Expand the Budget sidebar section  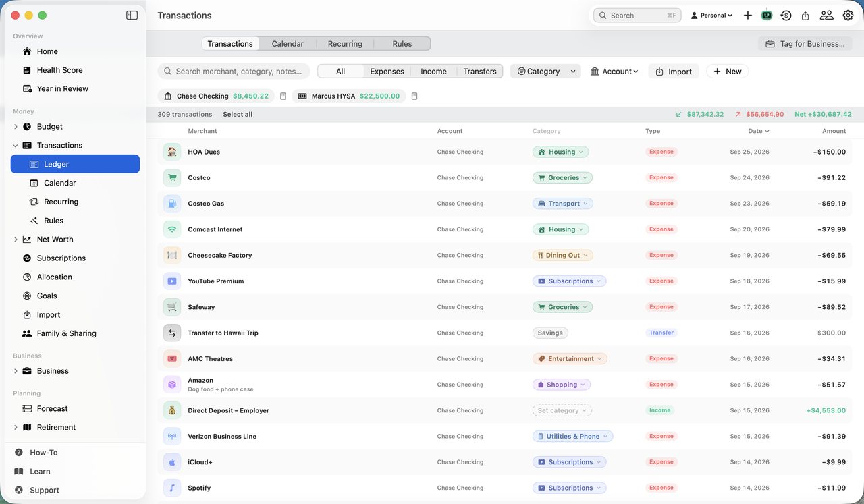click(16, 127)
